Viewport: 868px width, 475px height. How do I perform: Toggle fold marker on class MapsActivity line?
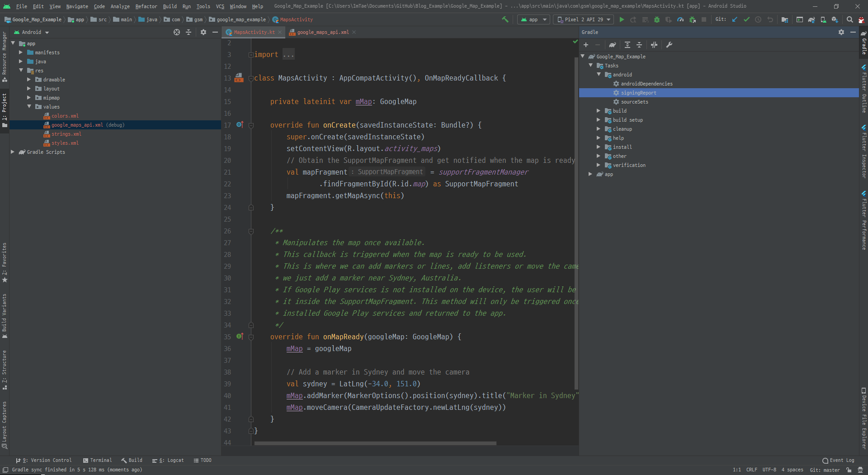pyautogui.click(x=251, y=78)
